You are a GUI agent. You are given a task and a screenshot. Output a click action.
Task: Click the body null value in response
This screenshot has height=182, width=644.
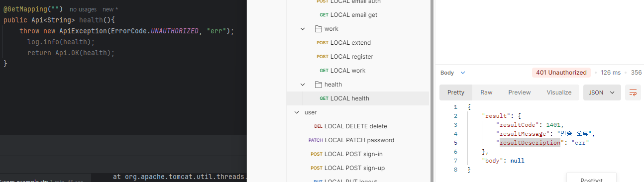pyautogui.click(x=517, y=161)
